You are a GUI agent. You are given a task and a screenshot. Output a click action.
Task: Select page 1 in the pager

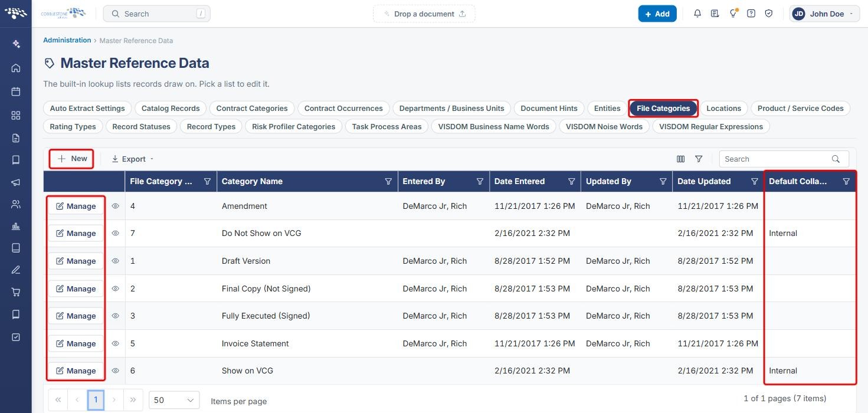(96, 400)
